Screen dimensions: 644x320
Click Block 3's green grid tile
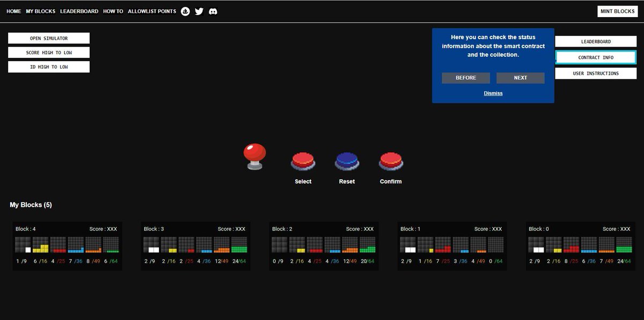[x=239, y=245]
